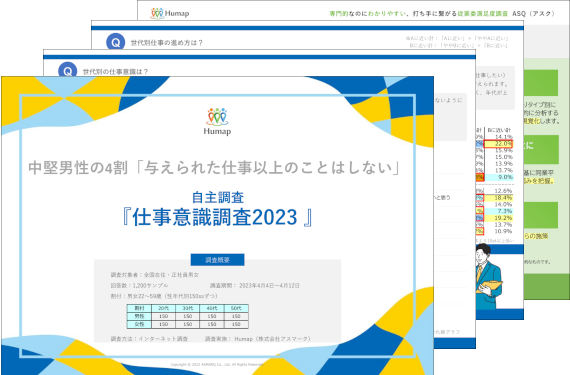Click the 14.1% value
The width and height of the screenshot is (570, 375).
(x=503, y=137)
